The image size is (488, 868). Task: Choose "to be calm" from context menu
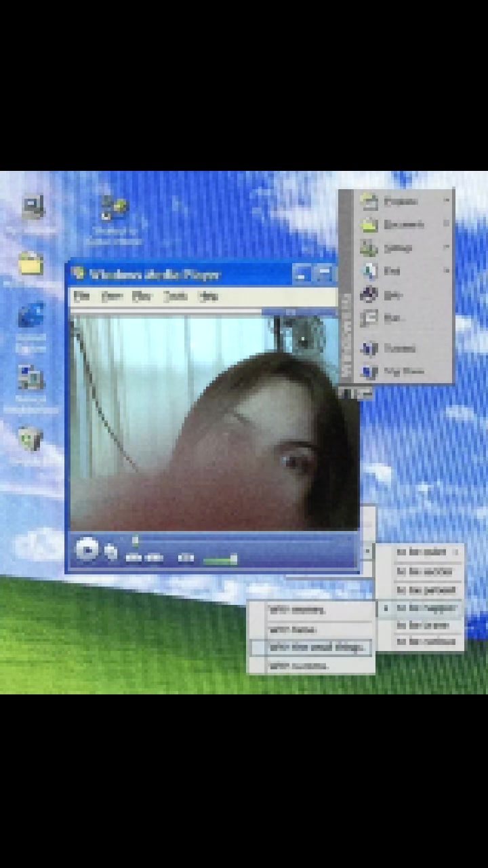(420, 552)
